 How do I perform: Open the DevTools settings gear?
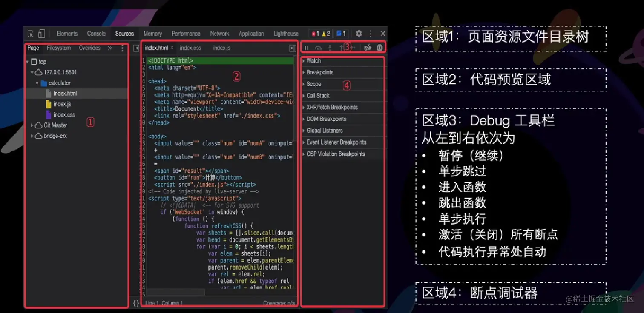point(359,34)
